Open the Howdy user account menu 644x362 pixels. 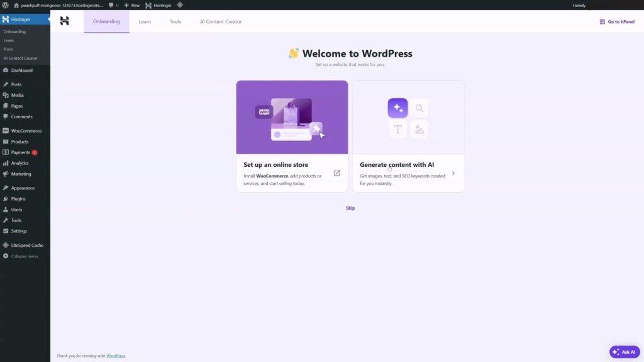click(579, 5)
